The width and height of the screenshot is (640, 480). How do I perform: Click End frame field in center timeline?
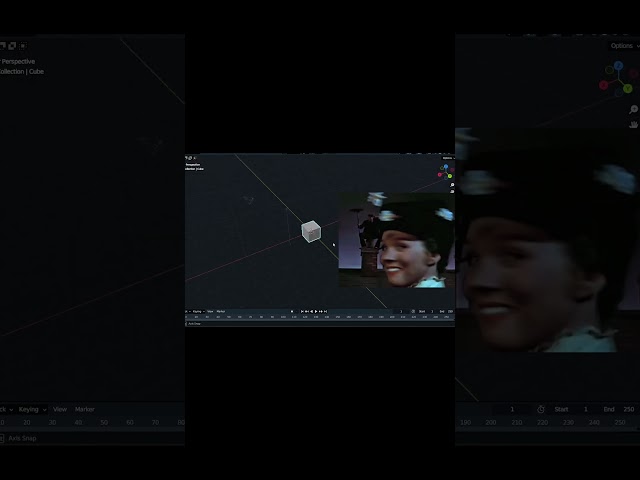coord(447,311)
